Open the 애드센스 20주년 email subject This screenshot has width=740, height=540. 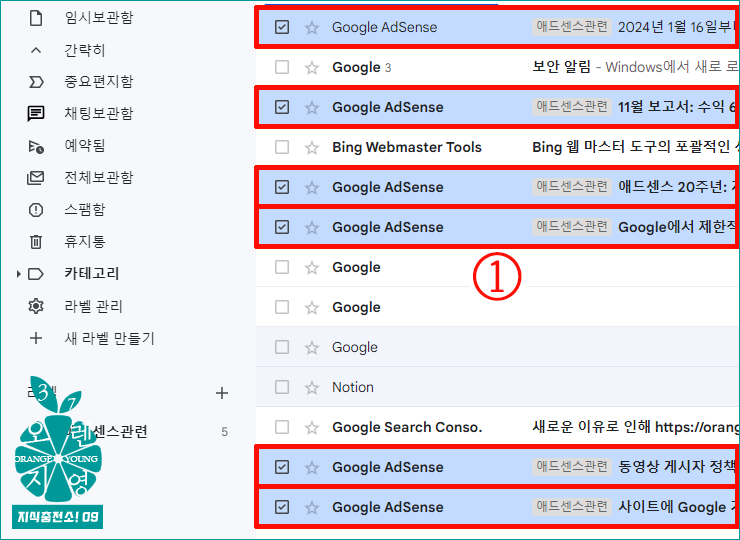click(x=677, y=187)
